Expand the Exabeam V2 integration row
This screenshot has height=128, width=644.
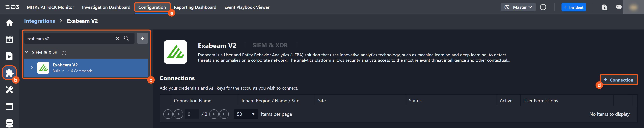point(32,68)
